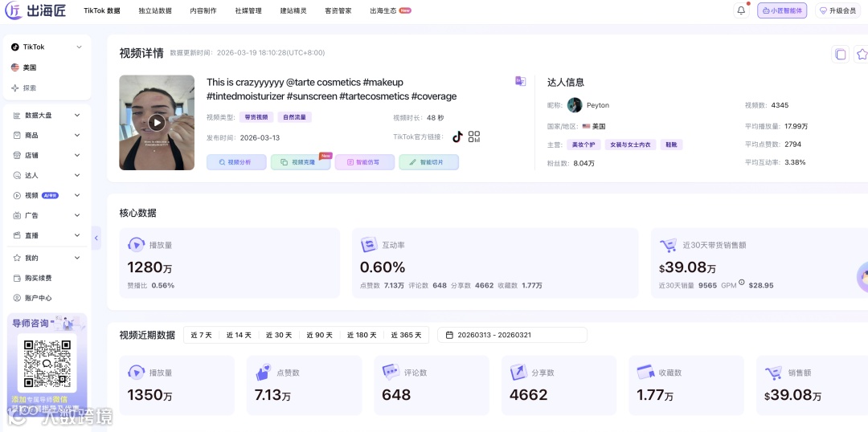Click the 小匠智能体 button
This screenshot has height=432, width=868.
coord(782,10)
